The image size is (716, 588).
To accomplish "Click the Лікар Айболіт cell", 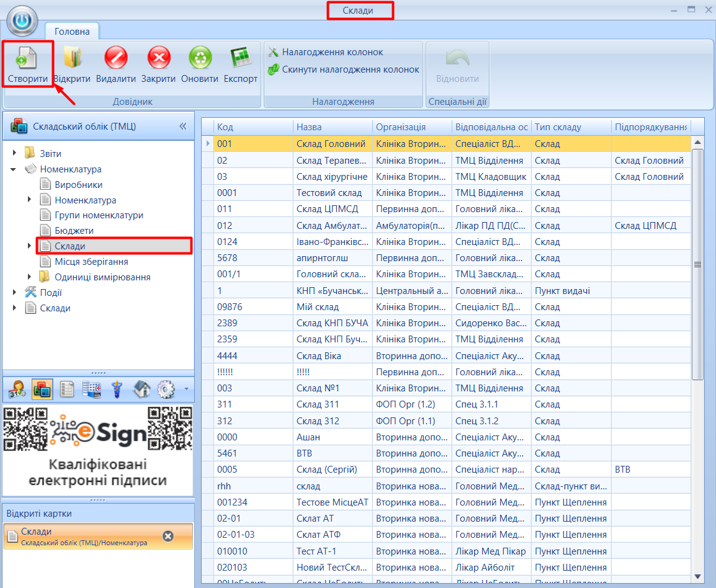I will 491,568.
